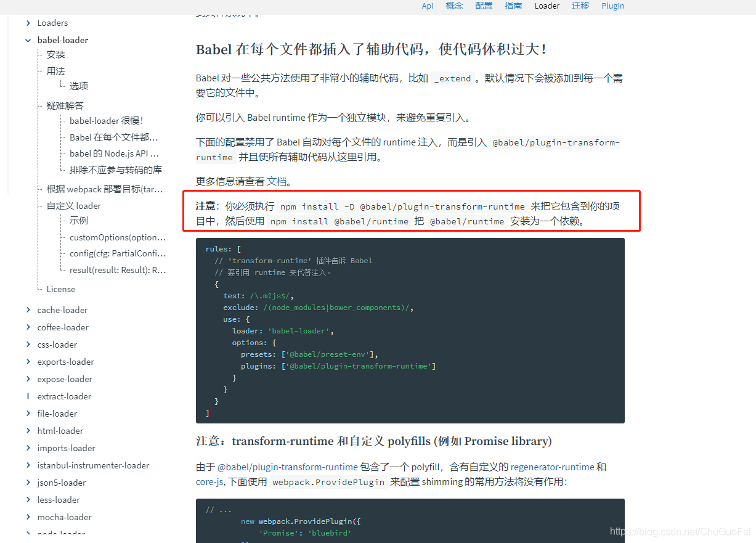This screenshot has height=543, width=756.
Task: Open the exports-loader sidebar link
Action: [x=65, y=362]
